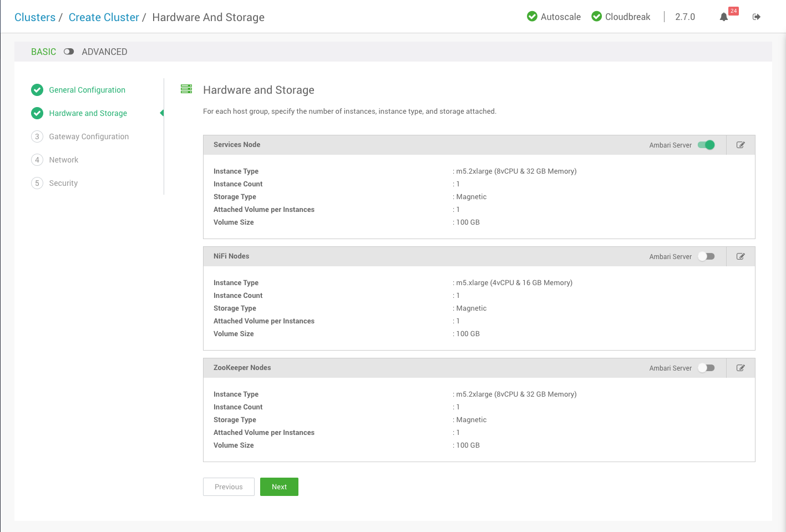Open the Security step
The image size is (786, 532).
(63, 183)
